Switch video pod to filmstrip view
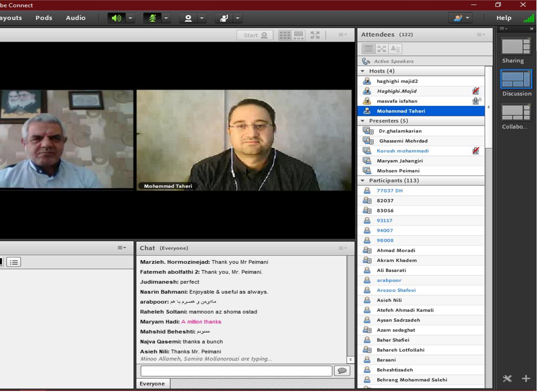The image size is (554, 392). pos(298,35)
